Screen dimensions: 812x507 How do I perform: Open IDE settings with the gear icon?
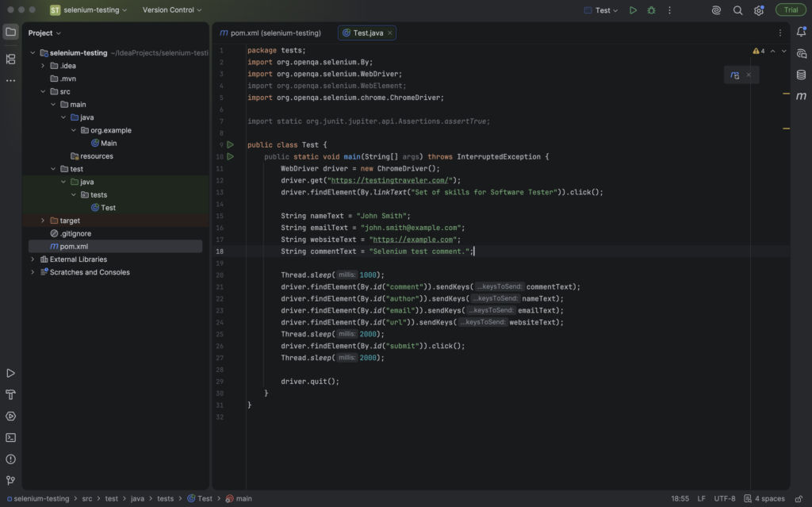click(759, 10)
